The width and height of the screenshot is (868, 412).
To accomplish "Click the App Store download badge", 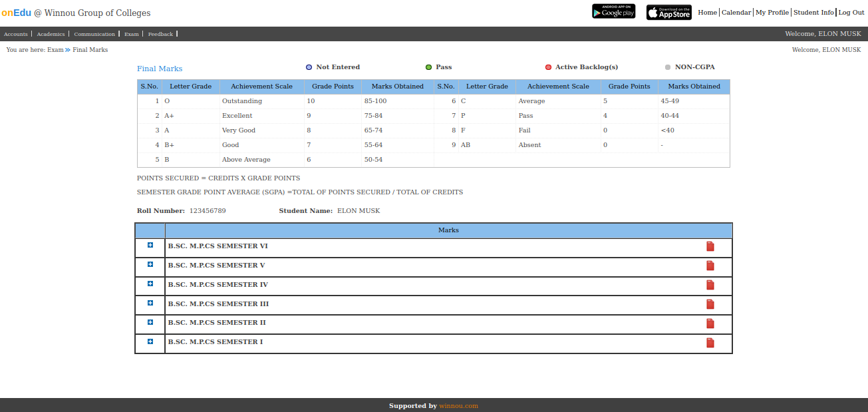I will click(x=668, y=13).
